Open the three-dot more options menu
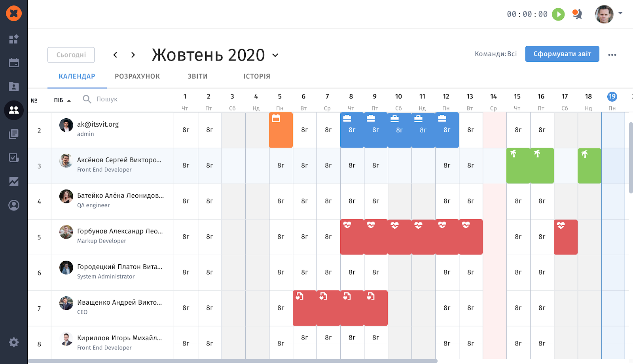Screen dimensions: 633x364 612,55
